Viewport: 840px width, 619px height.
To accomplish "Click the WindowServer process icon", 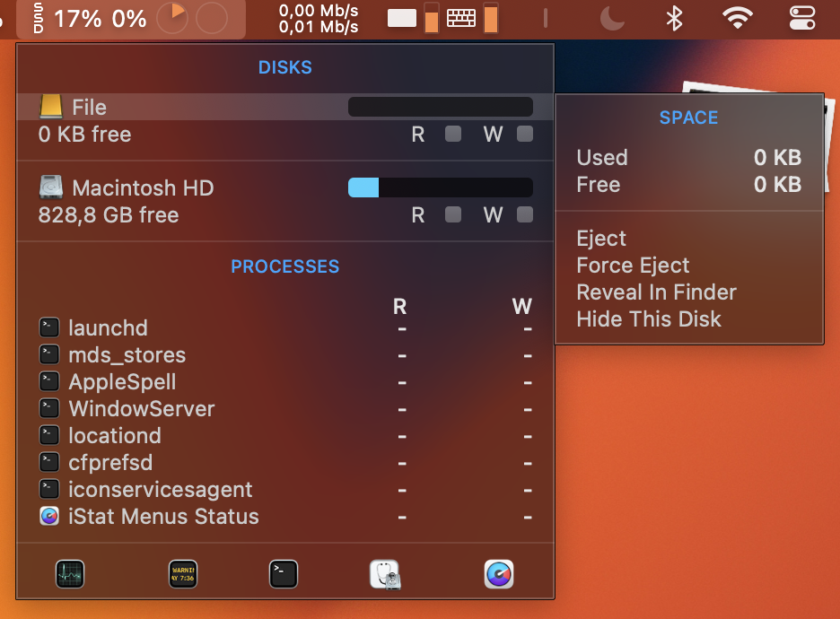I will (x=49, y=408).
